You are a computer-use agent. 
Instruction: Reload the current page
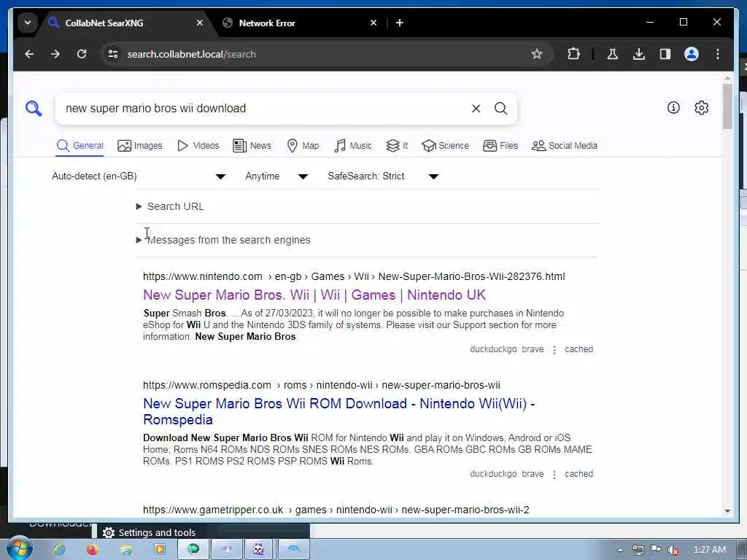(82, 54)
